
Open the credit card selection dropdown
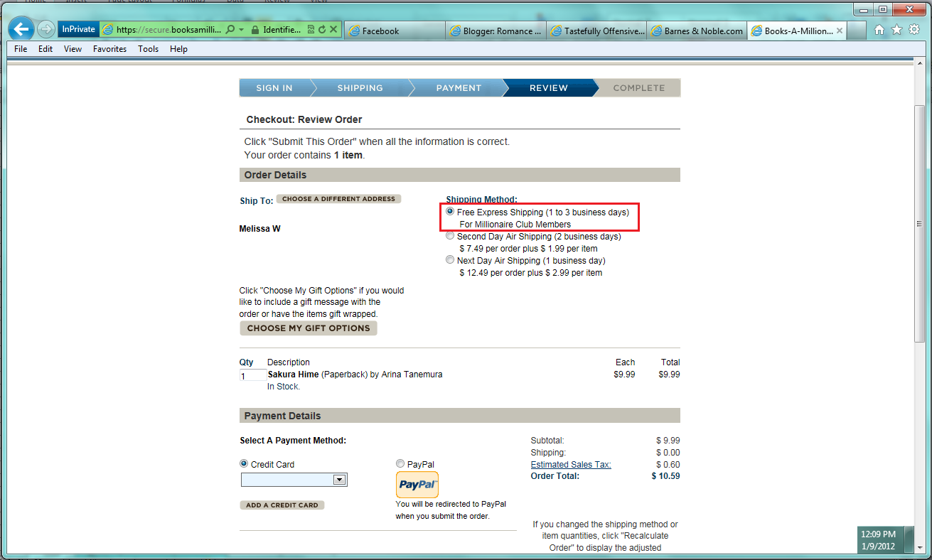294,480
